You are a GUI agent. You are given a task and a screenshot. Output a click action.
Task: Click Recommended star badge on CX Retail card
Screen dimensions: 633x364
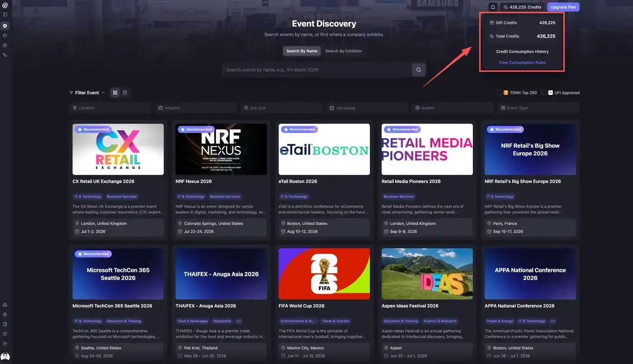tap(93, 129)
